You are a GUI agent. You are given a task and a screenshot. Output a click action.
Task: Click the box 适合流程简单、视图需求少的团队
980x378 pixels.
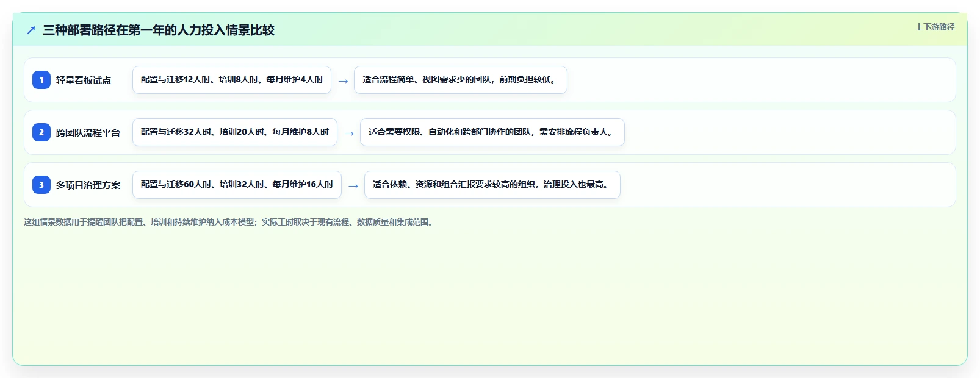(461, 80)
